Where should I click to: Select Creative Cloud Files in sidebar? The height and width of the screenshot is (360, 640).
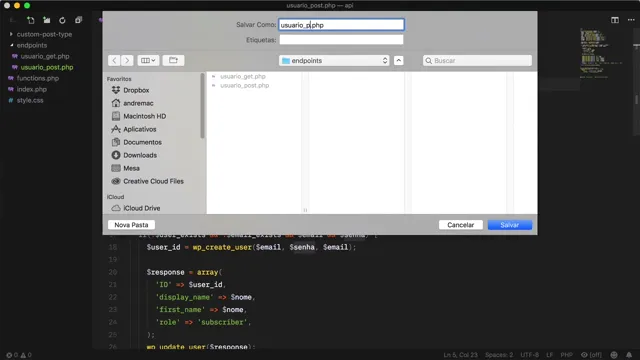point(153,181)
